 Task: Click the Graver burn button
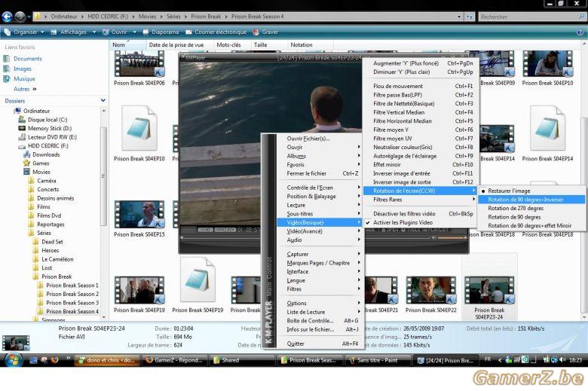click(x=265, y=32)
